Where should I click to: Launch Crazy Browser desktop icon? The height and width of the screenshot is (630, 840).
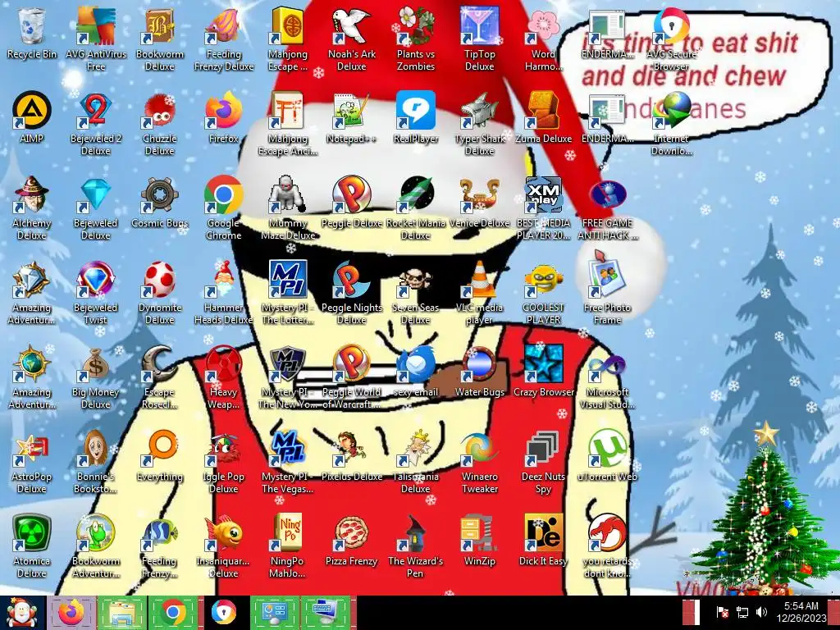coord(543,372)
